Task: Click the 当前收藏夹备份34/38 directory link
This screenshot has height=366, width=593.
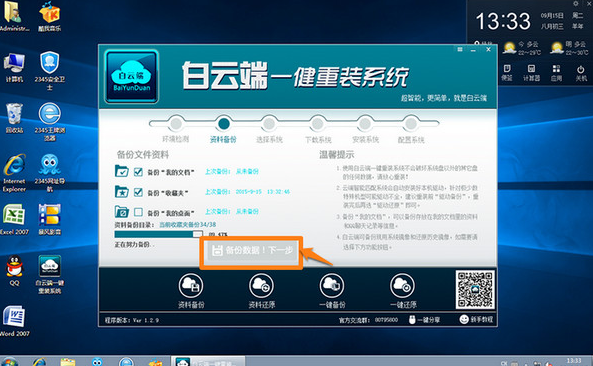Action: pyautogui.click(x=188, y=225)
